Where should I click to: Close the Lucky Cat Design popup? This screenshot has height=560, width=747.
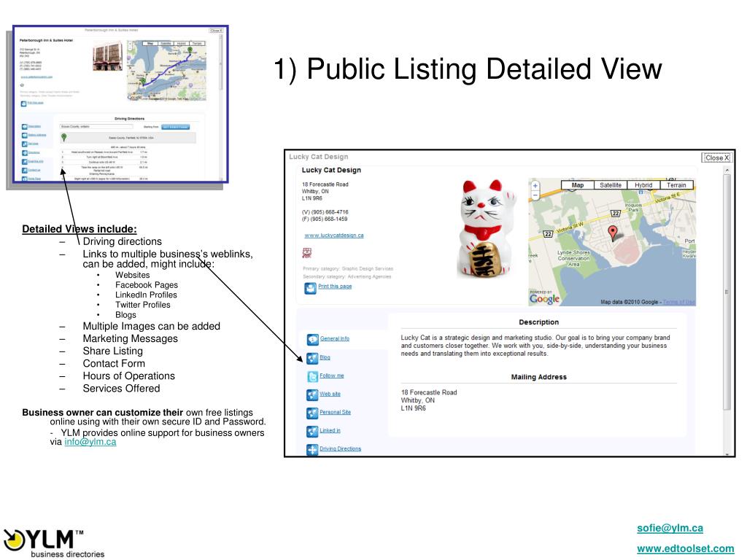click(716, 157)
